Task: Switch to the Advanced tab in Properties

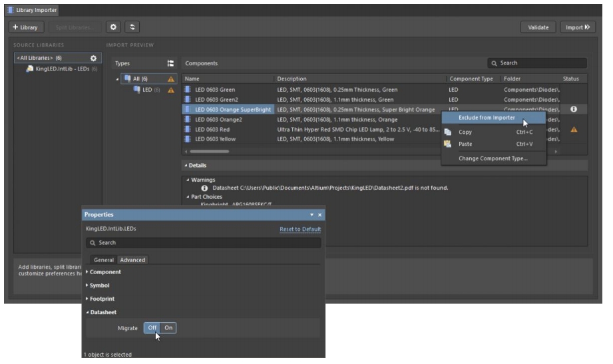Action: point(132,260)
